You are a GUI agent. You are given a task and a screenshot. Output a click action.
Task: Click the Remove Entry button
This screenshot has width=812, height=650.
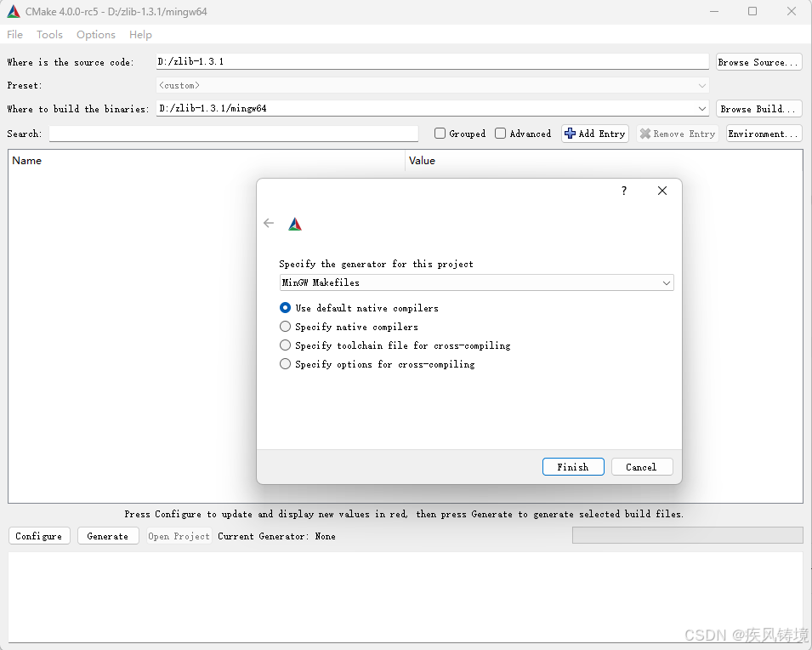pyautogui.click(x=678, y=134)
